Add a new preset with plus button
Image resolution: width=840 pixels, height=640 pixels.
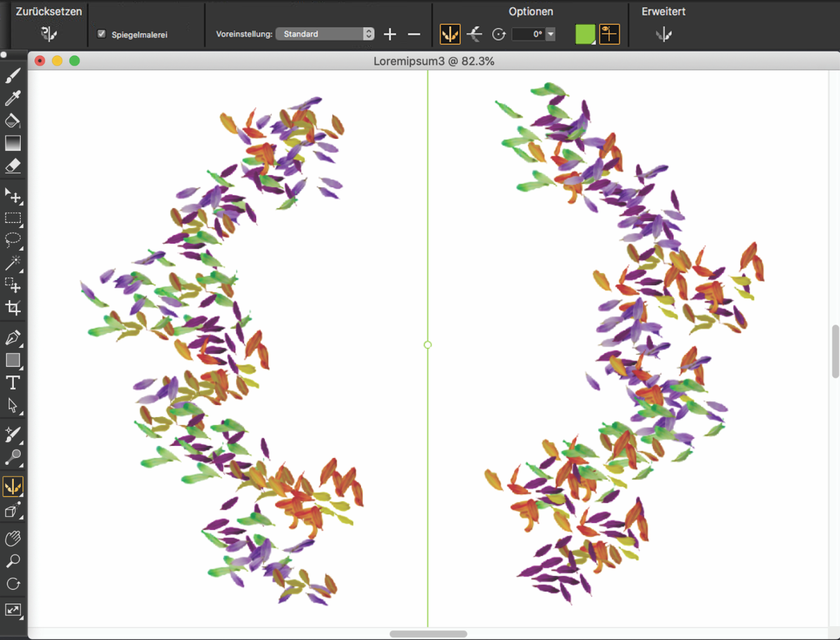point(390,34)
